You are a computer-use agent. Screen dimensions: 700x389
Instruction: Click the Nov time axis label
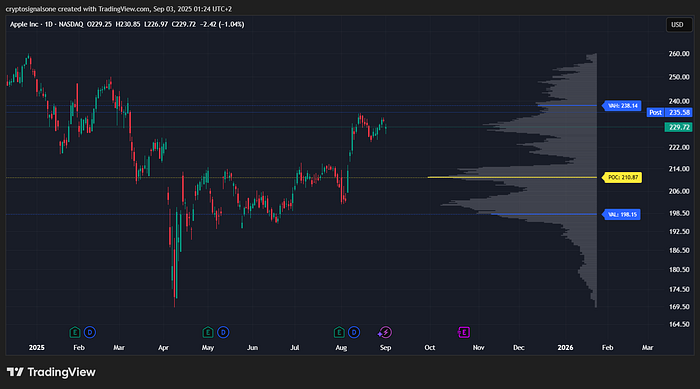(x=478, y=347)
